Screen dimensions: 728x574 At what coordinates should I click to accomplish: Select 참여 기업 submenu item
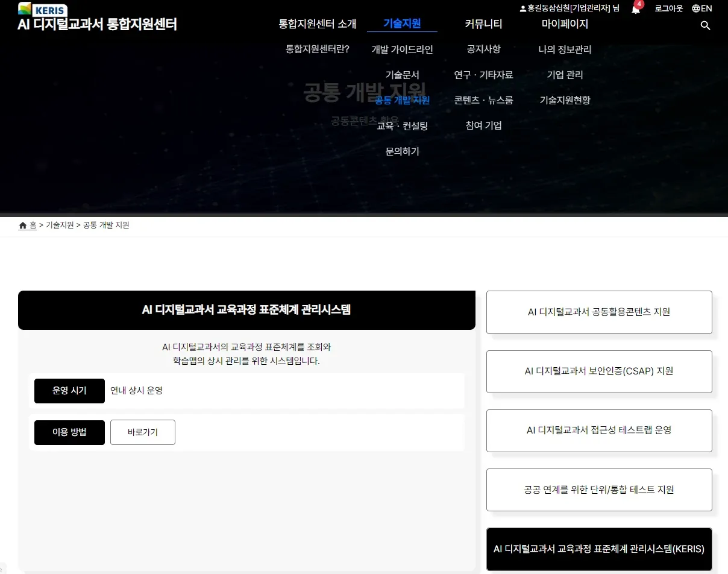tap(483, 126)
